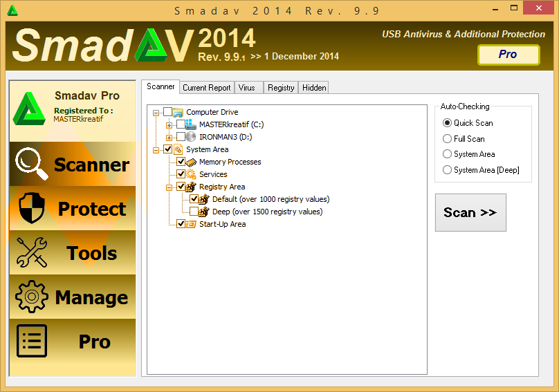
Task: Uncheck the Services checkbox
Action: (x=181, y=174)
